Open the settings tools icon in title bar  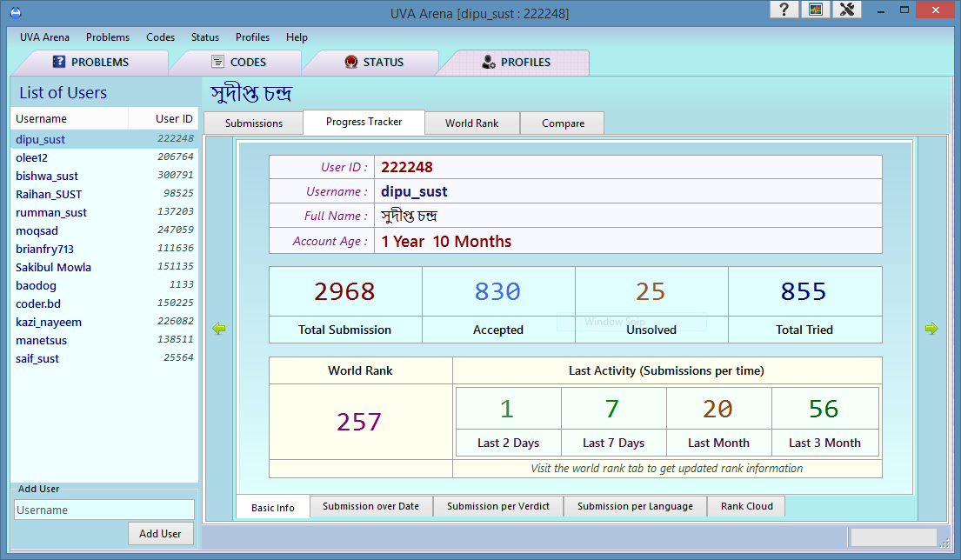[847, 10]
